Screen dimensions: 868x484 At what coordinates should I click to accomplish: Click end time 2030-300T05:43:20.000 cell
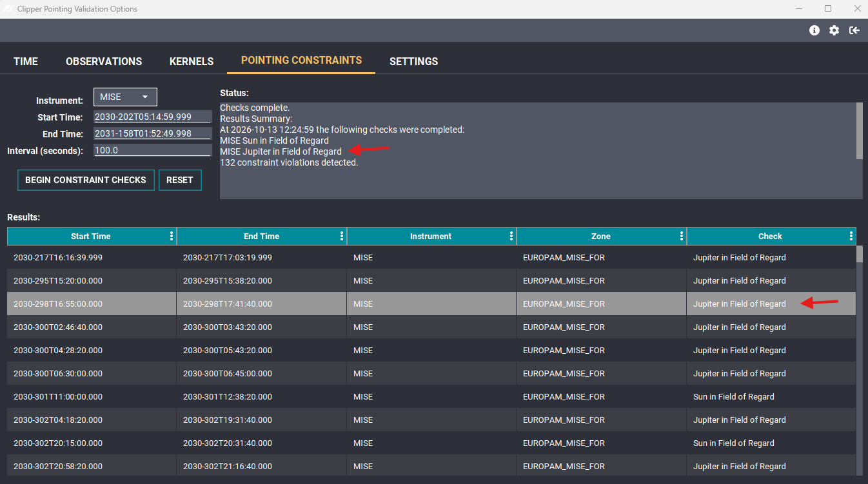(262, 350)
